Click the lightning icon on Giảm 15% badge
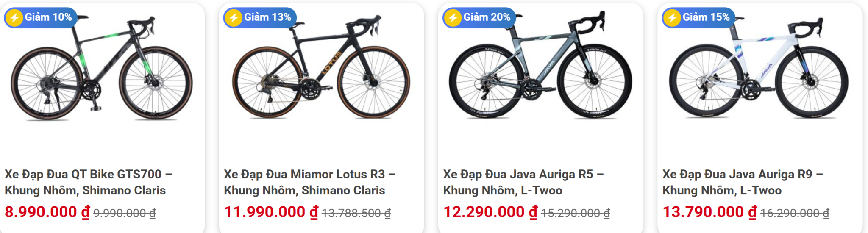This screenshot has height=233, width=868. pyautogui.click(x=672, y=18)
